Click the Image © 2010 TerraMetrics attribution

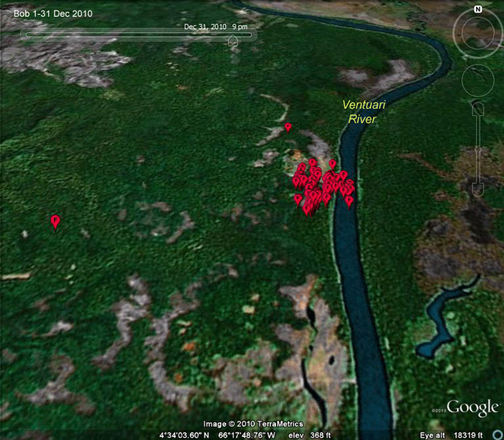253,424
